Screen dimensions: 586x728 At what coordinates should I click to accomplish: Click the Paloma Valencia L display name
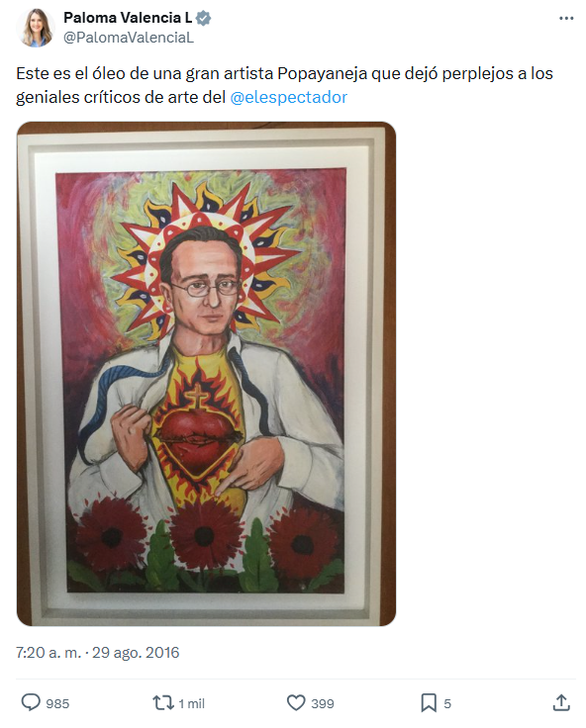128,18
